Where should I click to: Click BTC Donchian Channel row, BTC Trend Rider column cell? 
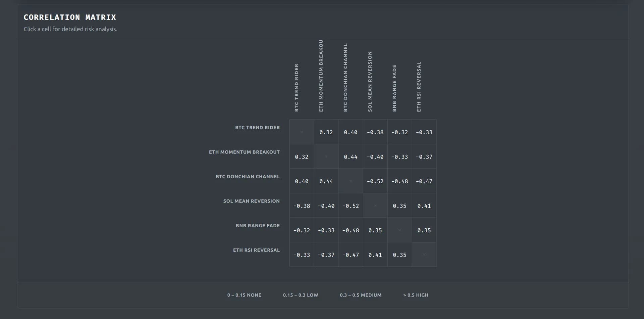[302, 181]
